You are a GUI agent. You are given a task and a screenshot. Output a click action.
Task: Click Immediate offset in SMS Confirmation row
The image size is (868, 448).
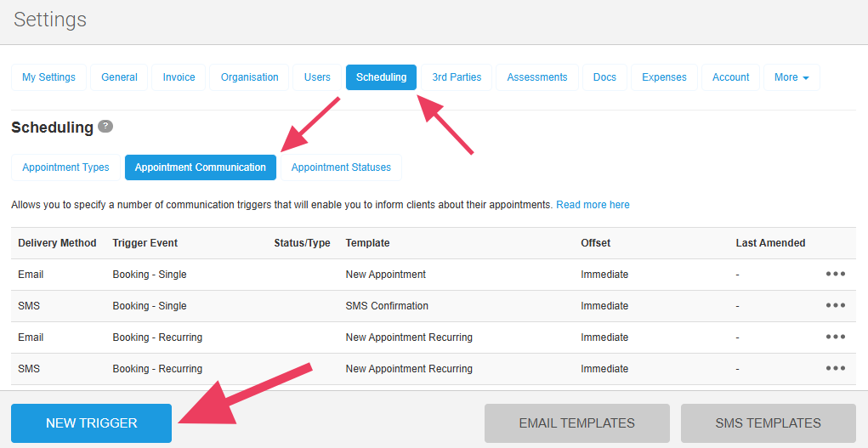604,306
